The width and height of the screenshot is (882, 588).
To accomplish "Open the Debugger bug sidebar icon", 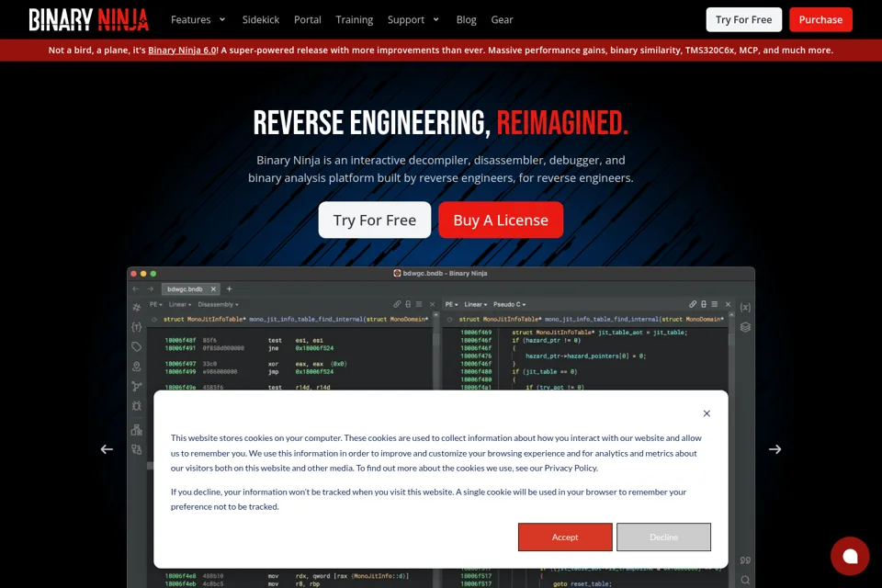I will (137, 406).
